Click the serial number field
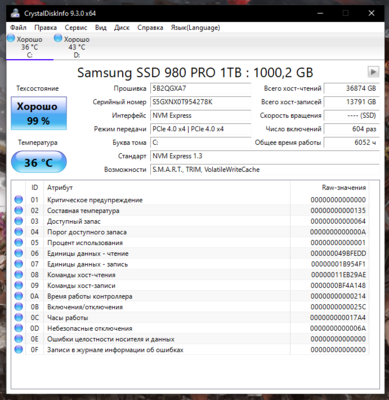 (200, 102)
